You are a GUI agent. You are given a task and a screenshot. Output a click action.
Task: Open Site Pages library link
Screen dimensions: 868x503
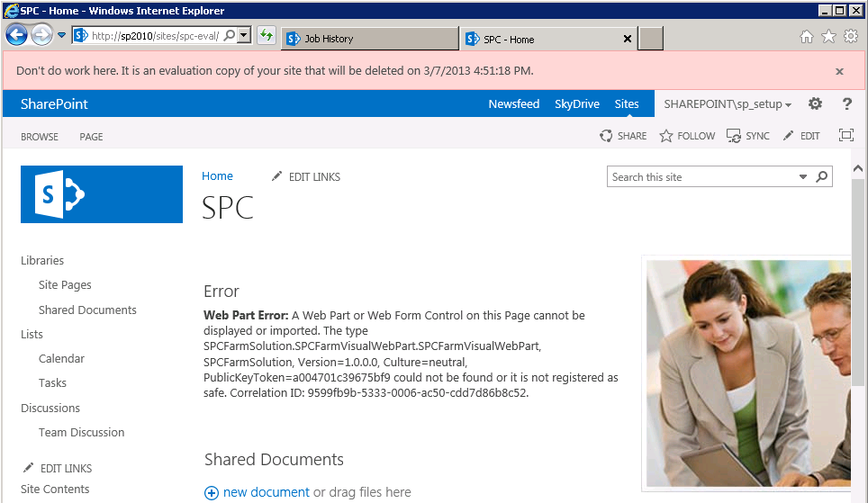click(x=65, y=285)
